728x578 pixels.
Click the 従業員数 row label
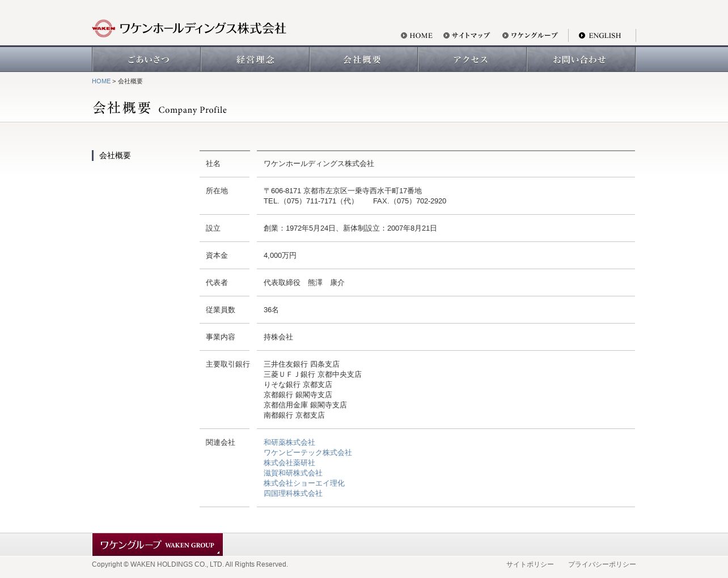[x=221, y=310]
